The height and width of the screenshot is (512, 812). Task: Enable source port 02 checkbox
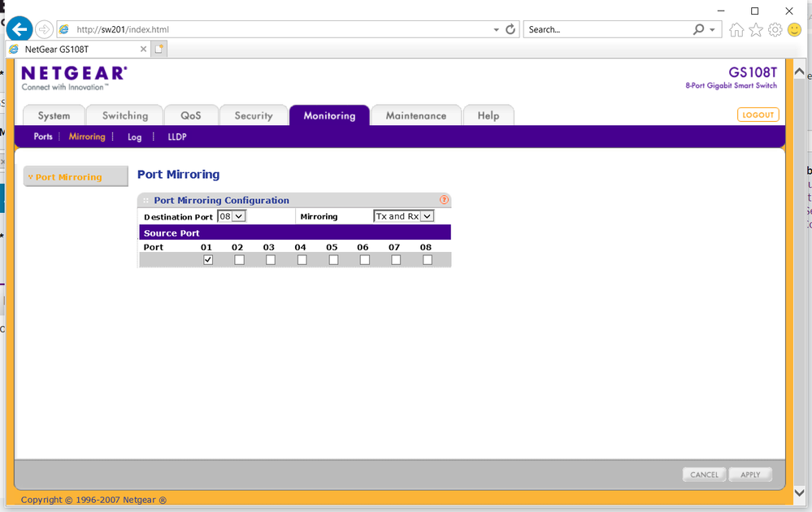(x=239, y=260)
